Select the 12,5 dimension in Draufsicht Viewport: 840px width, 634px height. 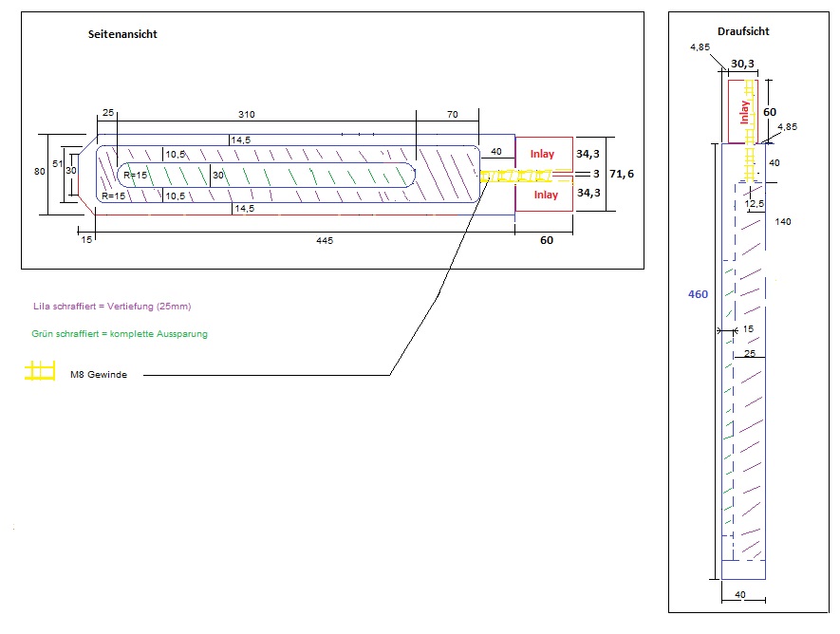pos(755,203)
